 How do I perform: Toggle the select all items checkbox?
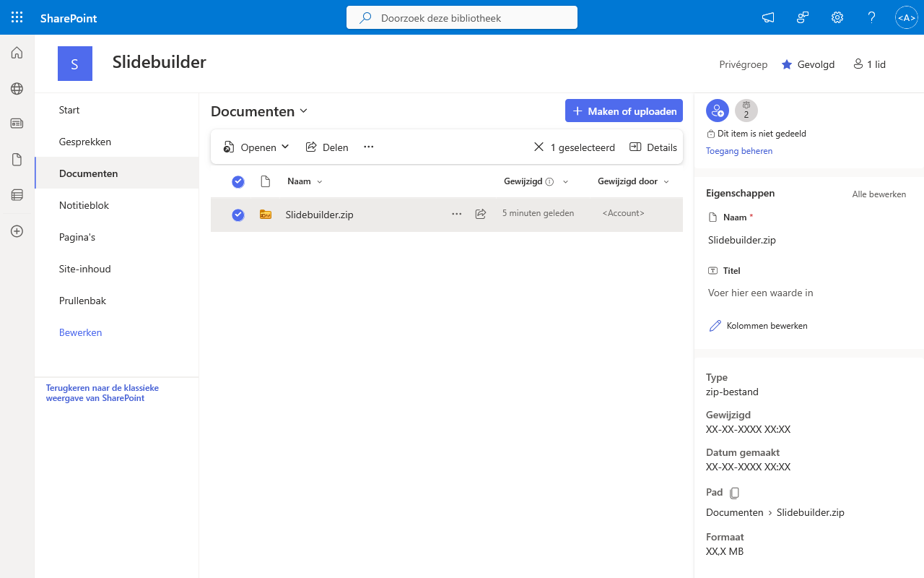238,182
